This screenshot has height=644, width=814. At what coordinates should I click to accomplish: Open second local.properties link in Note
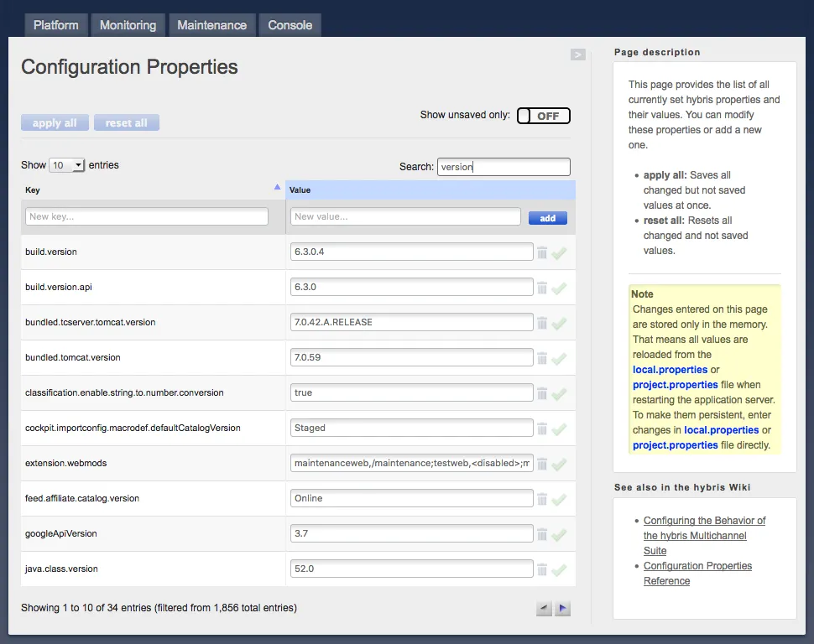click(721, 429)
